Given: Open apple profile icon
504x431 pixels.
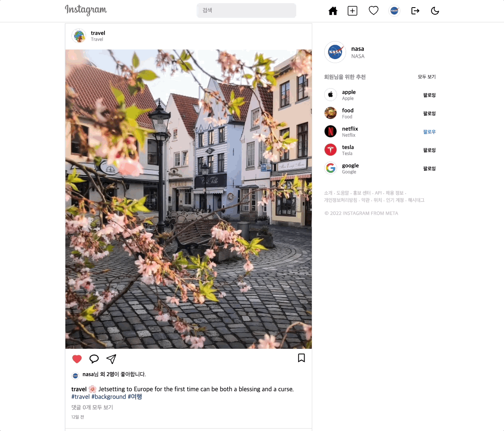Looking at the screenshot, I should click(x=331, y=95).
